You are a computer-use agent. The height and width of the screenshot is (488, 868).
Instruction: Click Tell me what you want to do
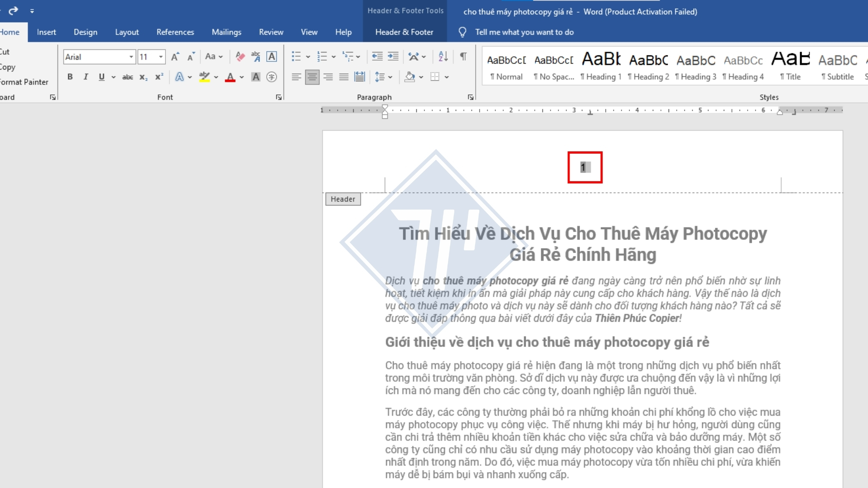pyautogui.click(x=524, y=32)
